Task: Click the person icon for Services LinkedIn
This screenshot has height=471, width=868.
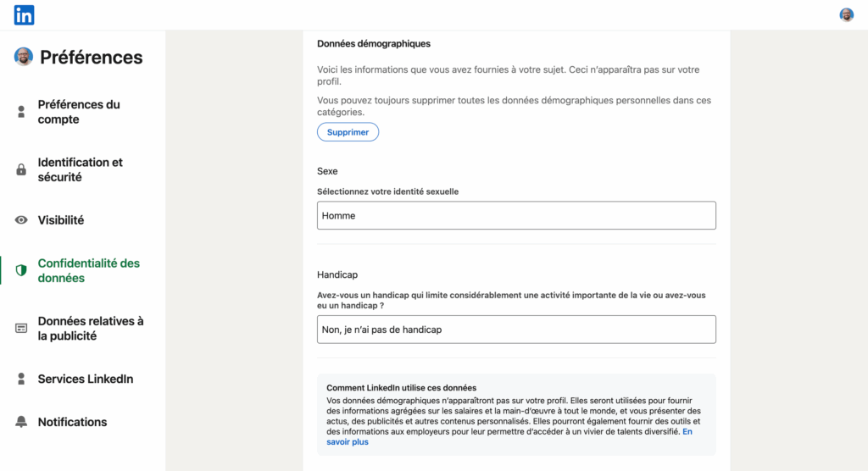Action: (21, 380)
